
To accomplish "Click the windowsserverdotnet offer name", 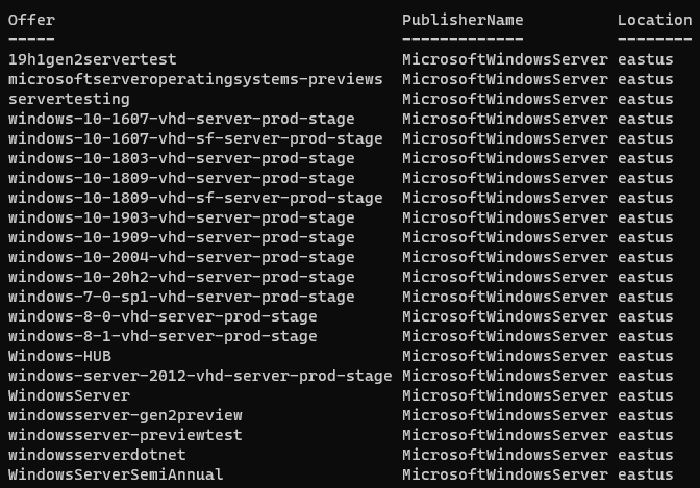I will pos(106,455).
